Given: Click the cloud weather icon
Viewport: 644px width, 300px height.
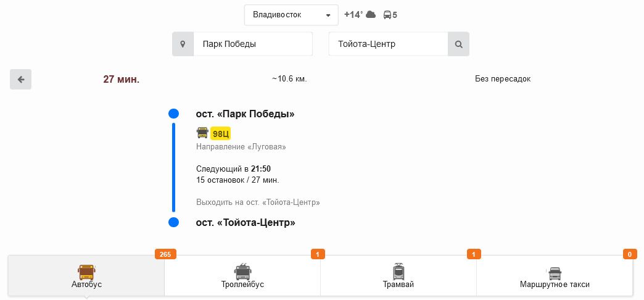Looking at the screenshot, I should pyautogui.click(x=371, y=15).
